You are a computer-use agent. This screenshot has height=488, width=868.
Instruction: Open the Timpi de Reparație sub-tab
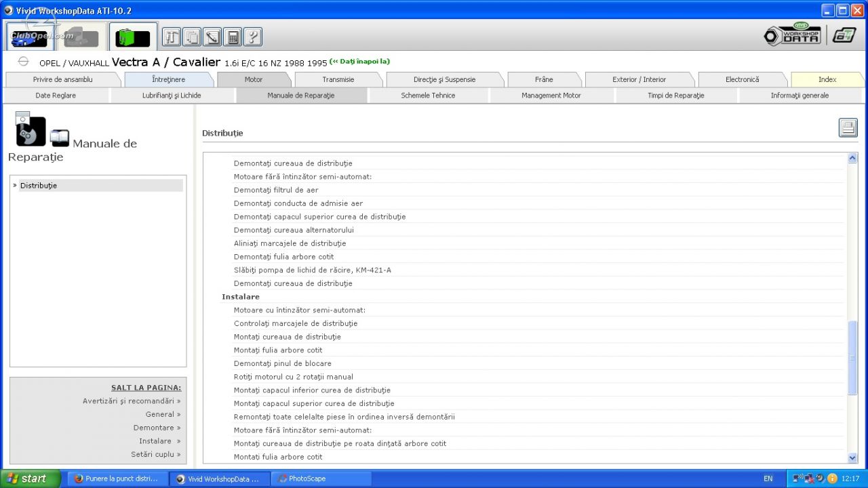[675, 96]
